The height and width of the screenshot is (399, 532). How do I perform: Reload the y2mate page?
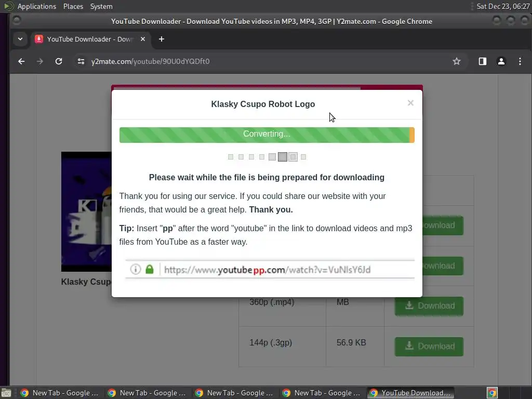(x=59, y=61)
